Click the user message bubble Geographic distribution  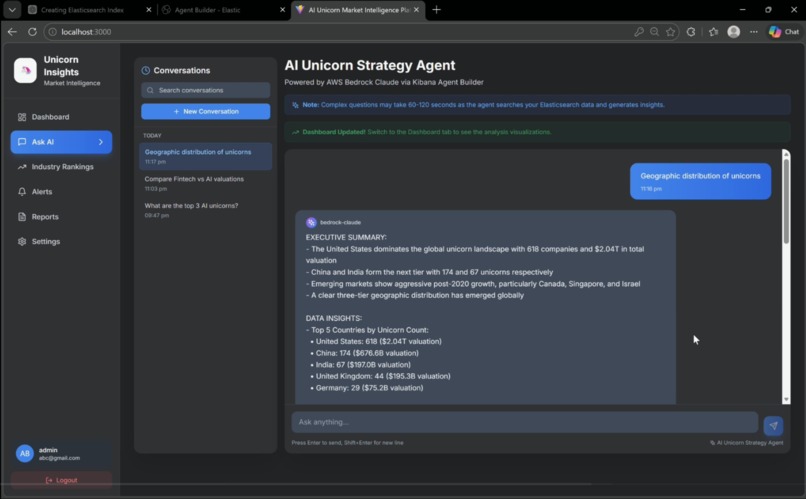click(x=700, y=181)
